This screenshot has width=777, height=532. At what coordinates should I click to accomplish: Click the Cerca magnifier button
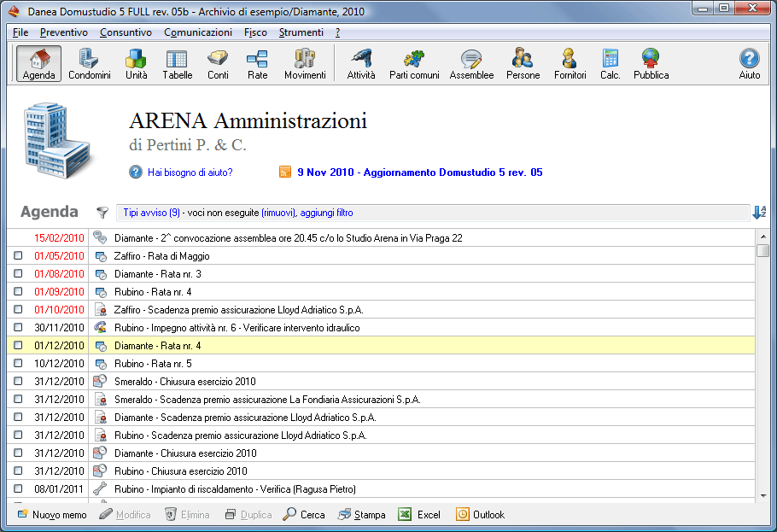[x=304, y=515]
